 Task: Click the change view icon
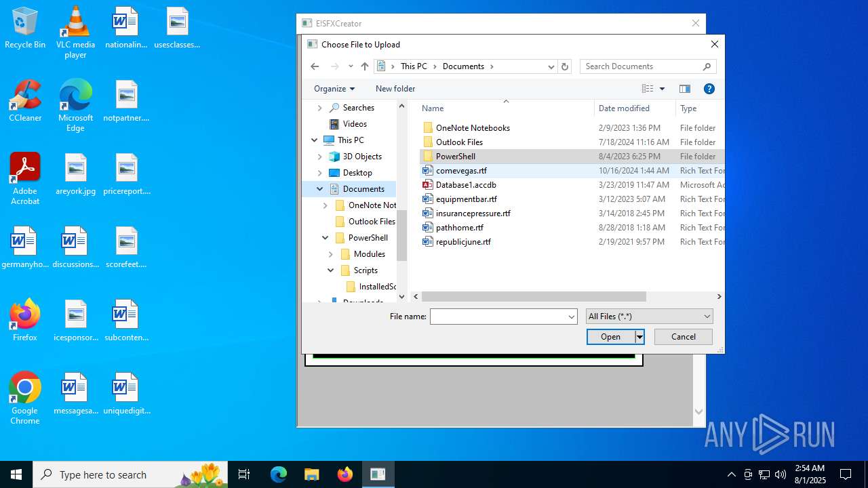pos(648,89)
